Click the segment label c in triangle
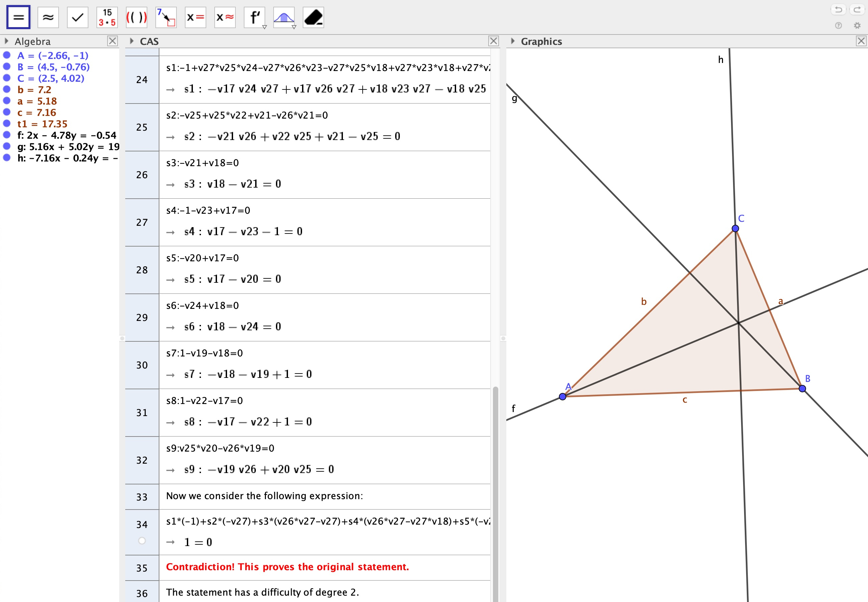Image resolution: width=868 pixels, height=602 pixels. click(x=685, y=400)
